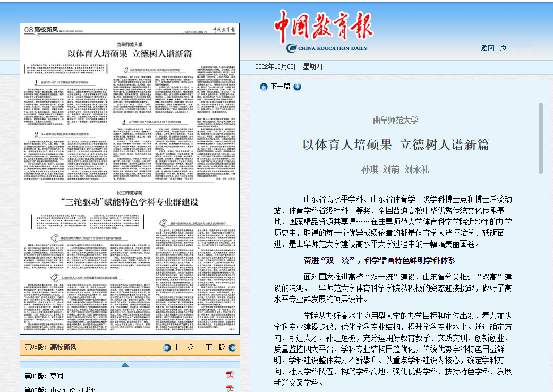Go to the next page via 下一版

tap(215, 347)
